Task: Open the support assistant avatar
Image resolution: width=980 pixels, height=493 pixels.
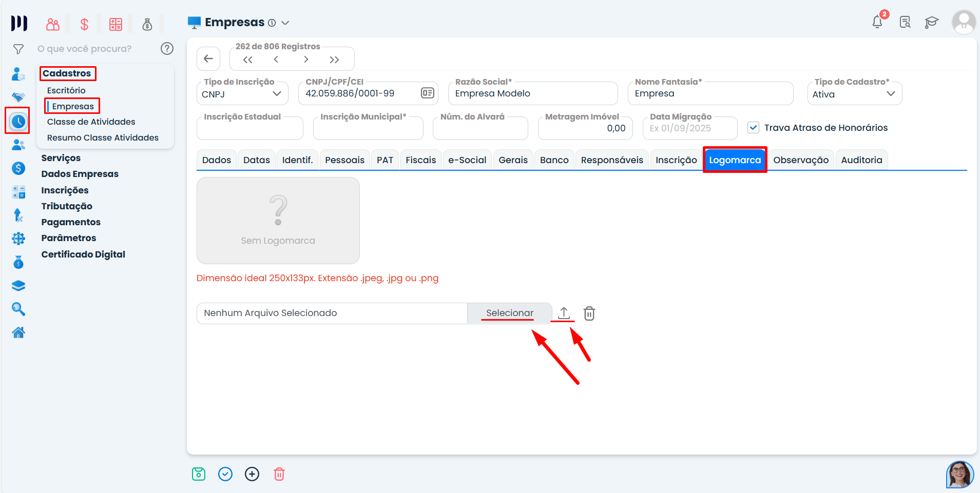Action: (x=960, y=474)
